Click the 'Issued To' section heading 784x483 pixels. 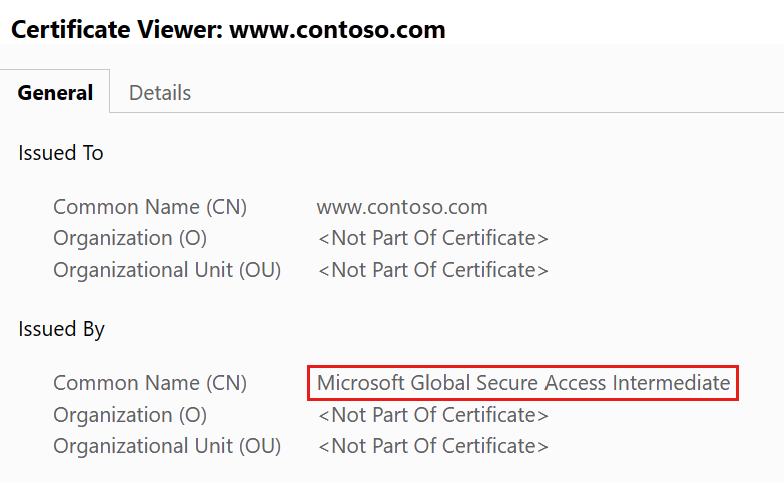coord(61,153)
